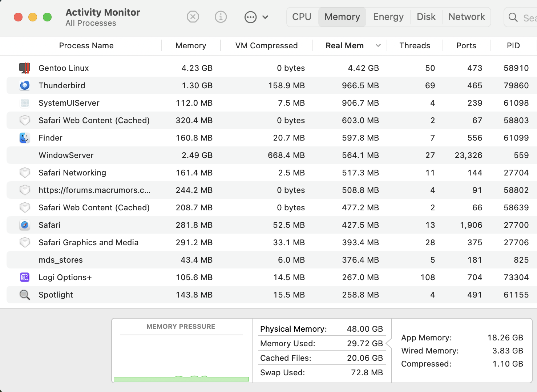This screenshot has height=392, width=537.
Task: Select the Logi Options+ process name
Action: click(x=65, y=277)
